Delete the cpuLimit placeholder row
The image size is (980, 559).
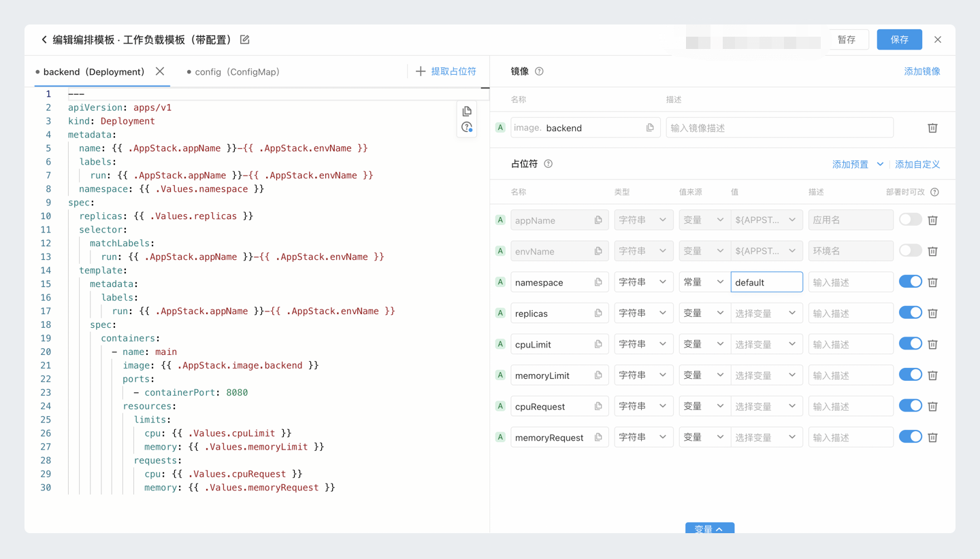932,344
